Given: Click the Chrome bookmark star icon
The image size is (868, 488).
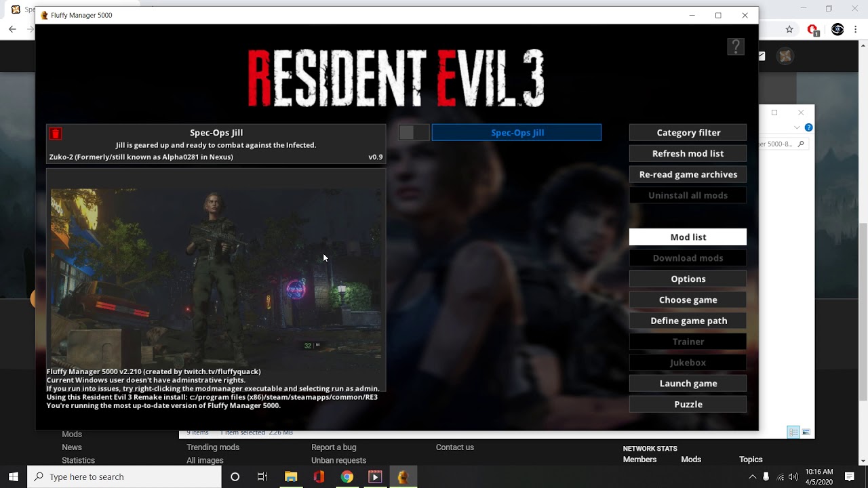Looking at the screenshot, I should (789, 29).
